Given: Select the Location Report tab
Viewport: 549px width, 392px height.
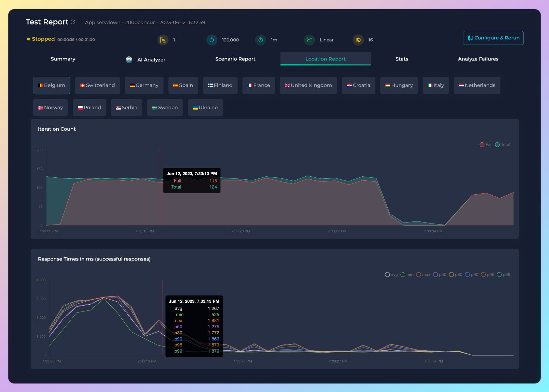Looking at the screenshot, I should pyautogui.click(x=325, y=59).
